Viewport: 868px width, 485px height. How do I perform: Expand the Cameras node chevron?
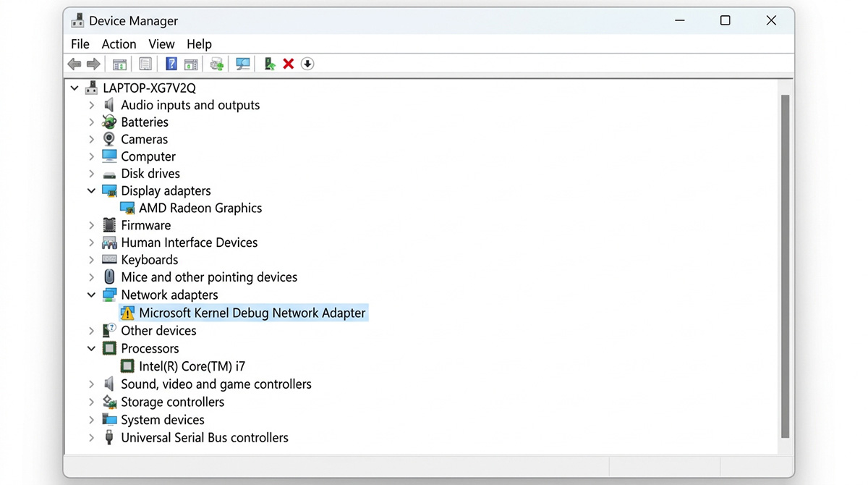91,139
